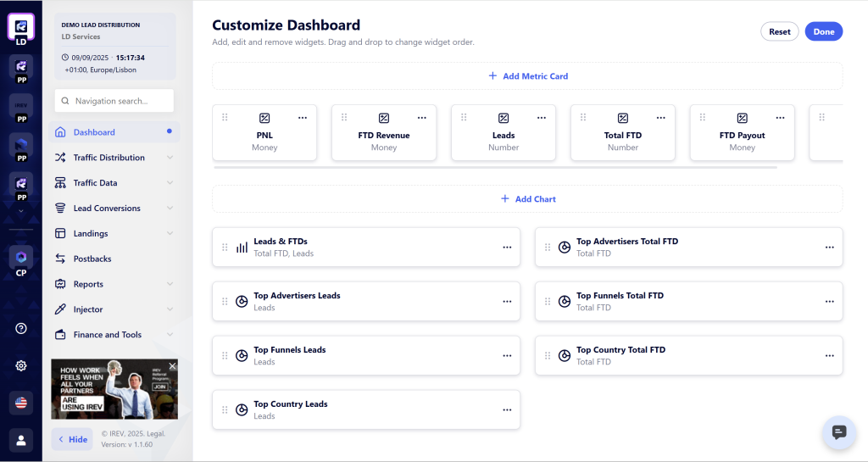Click drag handle on Top Funnels Leads widget
This screenshot has height=462, width=868.
pos(225,355)
